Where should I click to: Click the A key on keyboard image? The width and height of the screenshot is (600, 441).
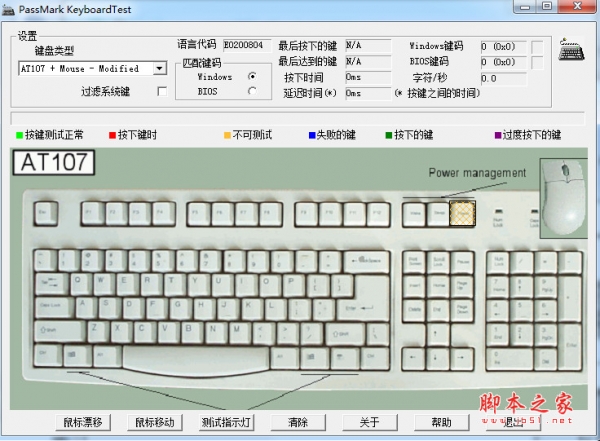(x=87, y=309)
